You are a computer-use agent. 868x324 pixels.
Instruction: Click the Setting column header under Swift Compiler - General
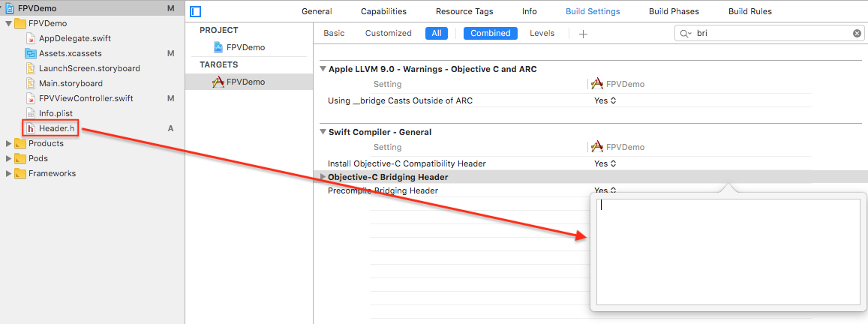388,147
